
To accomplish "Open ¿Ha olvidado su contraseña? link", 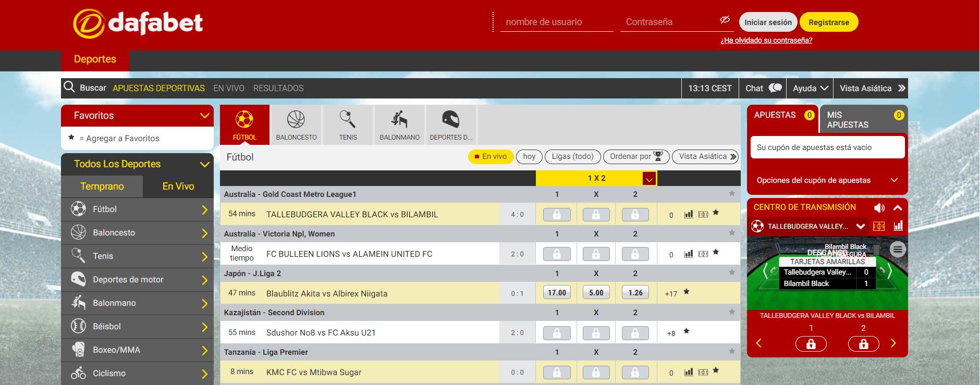I will click(766, 40).
